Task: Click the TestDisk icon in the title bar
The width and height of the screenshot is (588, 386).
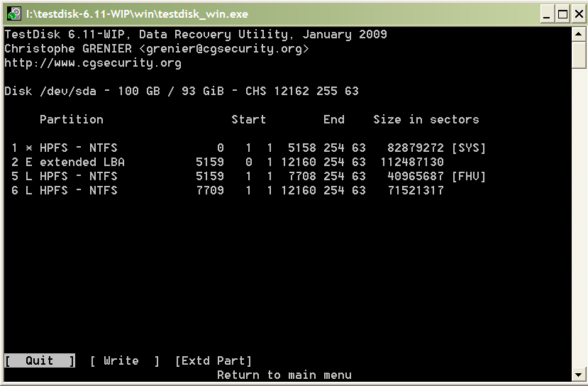Action: pyautogui.click(x=14, y=14)
